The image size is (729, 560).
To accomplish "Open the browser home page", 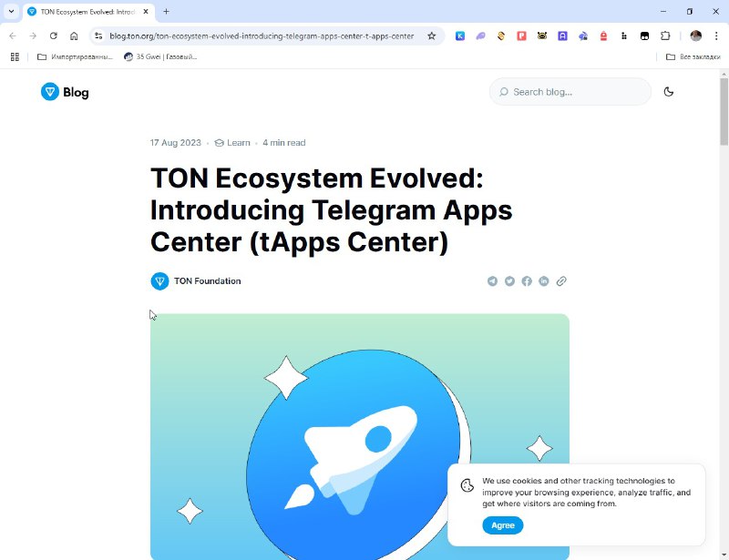I will tap(74, 36).
